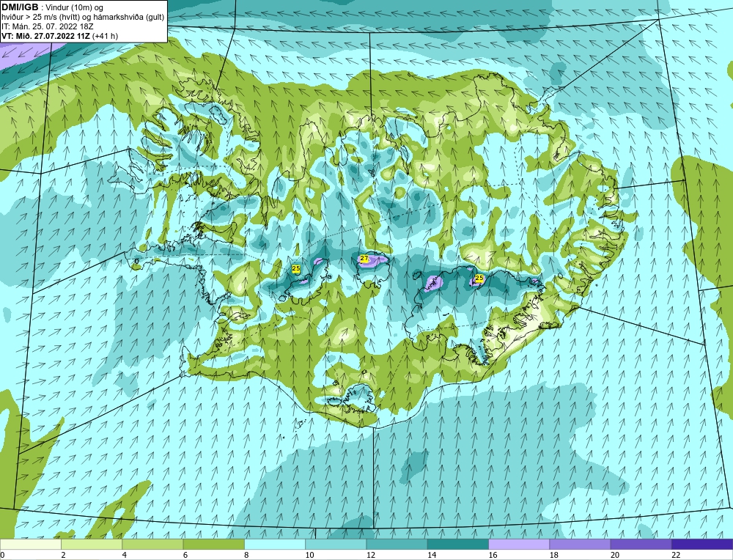Select the 16–18 m/s lavender legend swatch
This screenshot has height=560, width=733.
(x=519, y=544)
